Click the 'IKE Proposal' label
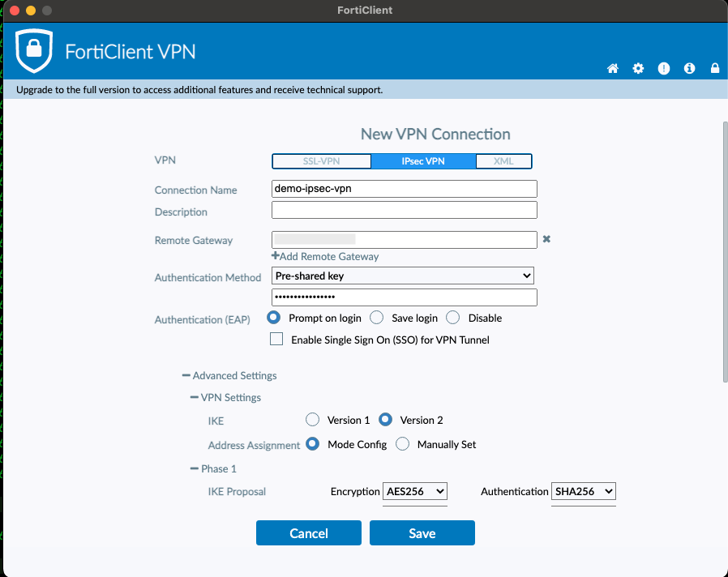This screenshot has height=577, width=728. click(x=237, y=492)
